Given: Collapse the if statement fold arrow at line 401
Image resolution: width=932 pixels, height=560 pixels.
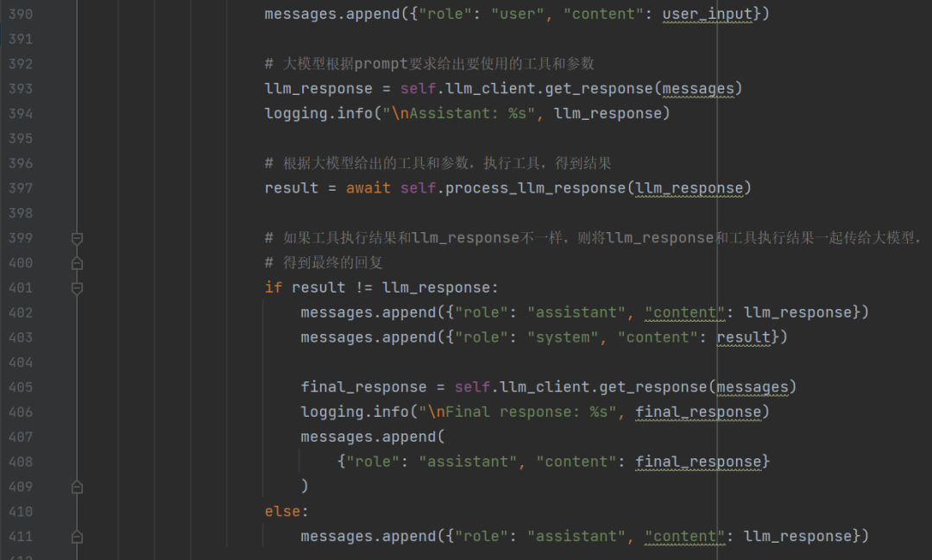Looking at the screenshot, I should point(76,287).
